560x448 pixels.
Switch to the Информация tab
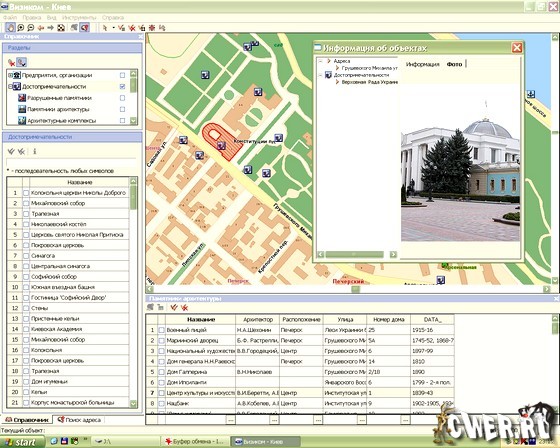pyautogui.click(x=423, y=64)
